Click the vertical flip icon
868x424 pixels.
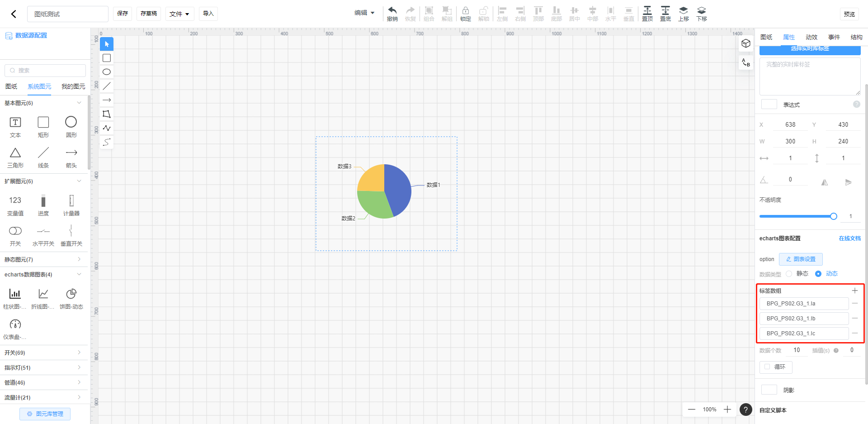[848, 182]
